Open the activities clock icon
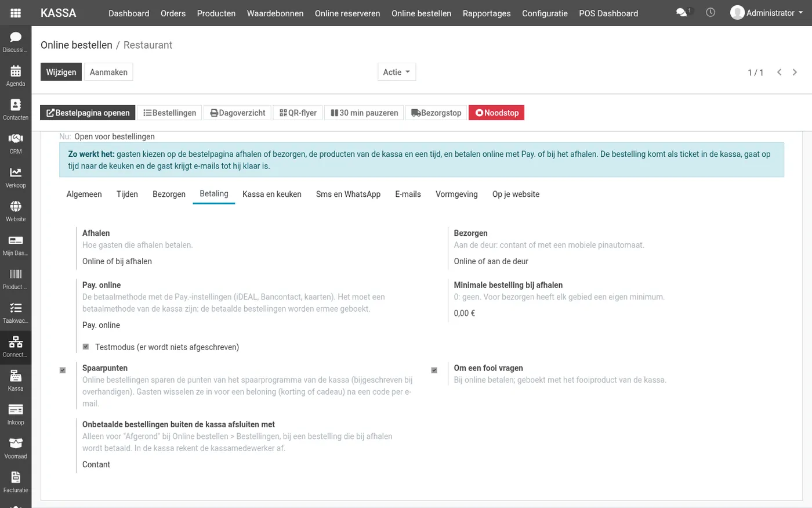 [x=710, y=12]
